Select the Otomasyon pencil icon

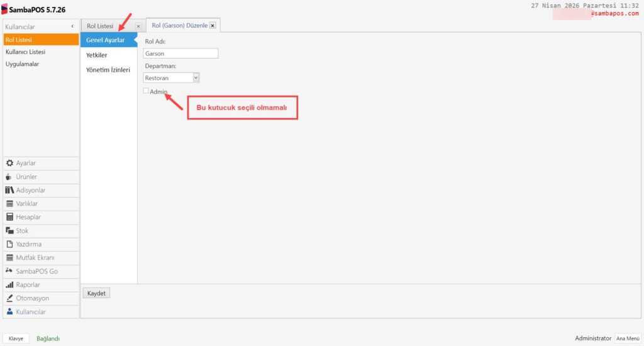coord(9,298)
